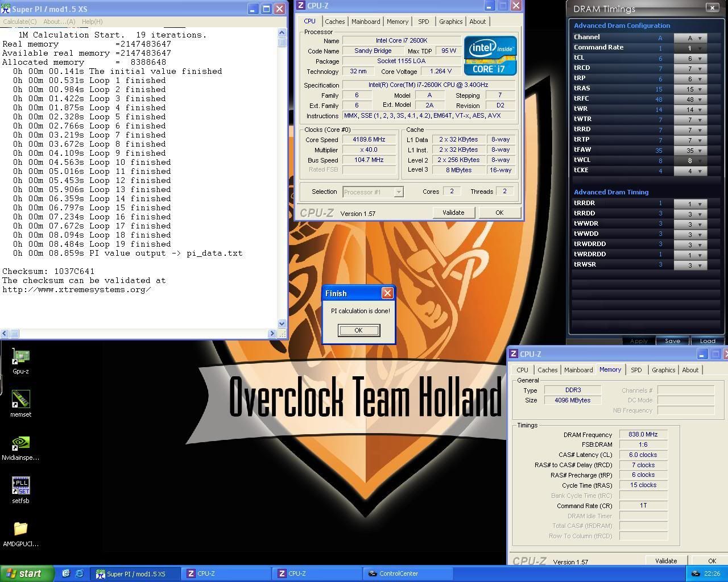Screen dimensions: 728x582
Task: Click Validate in the lower CPU-Z window
Action: [666, 561]
